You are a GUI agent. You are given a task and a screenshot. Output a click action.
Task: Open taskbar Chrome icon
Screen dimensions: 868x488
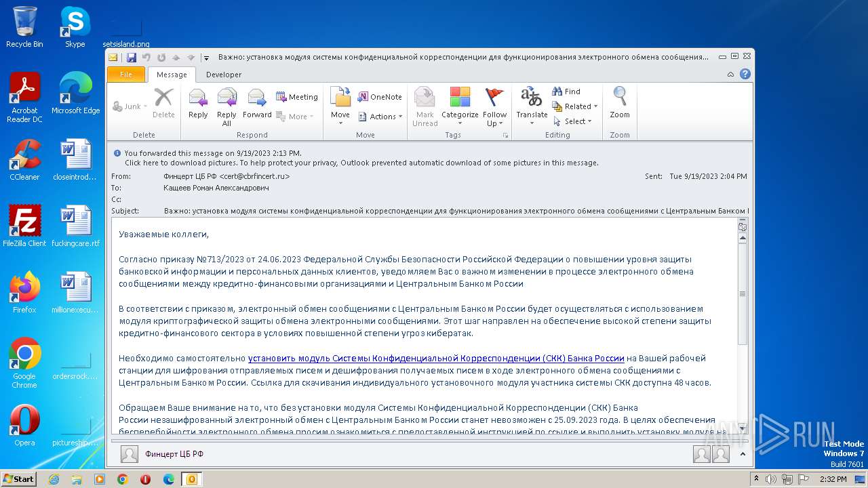coord(122,479)
